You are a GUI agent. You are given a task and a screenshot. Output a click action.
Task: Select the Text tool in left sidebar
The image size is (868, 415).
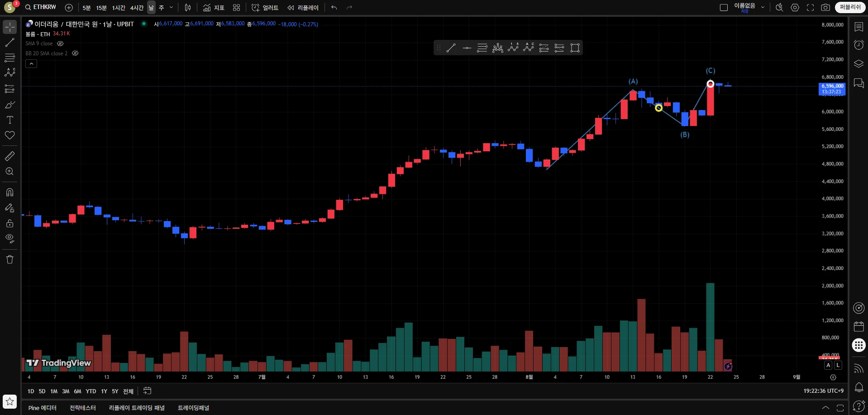(10, 120)
